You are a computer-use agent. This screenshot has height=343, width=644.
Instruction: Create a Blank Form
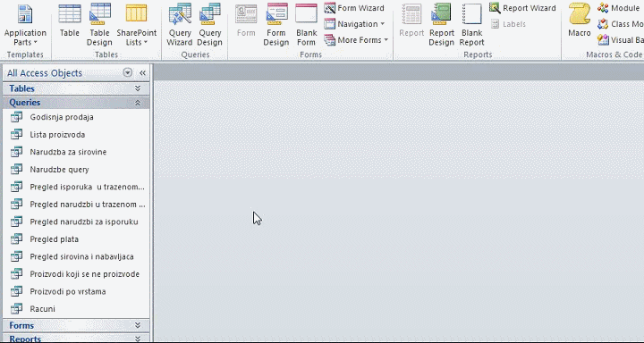[x=307, y=25]
